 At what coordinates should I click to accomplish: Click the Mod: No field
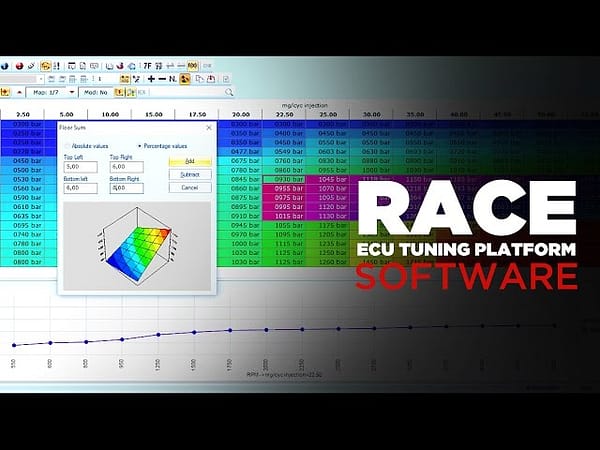(96, 92)
